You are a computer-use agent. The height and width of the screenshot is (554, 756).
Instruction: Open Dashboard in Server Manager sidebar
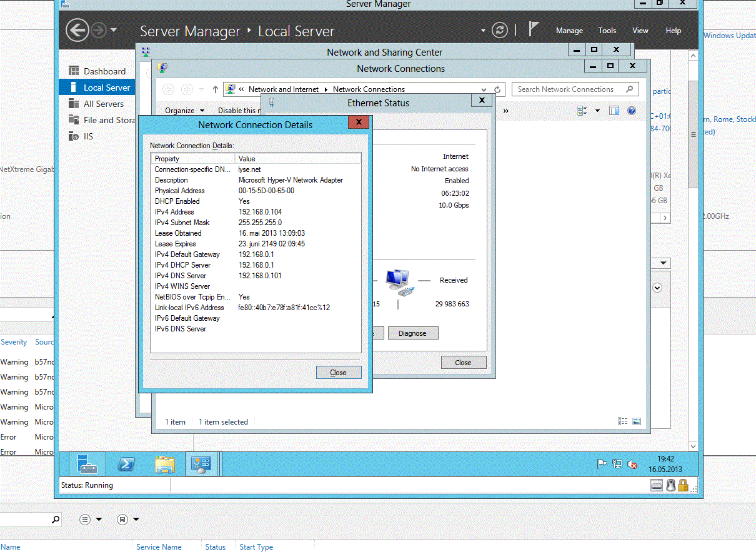(104, 71)
